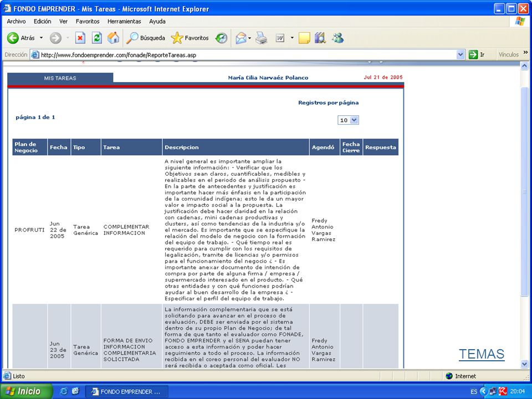Image resolution: width=532 pixels, height=399 pixels.
Task: Open the Atrás history dropdown arrow
Action: [x=41, y=38]
